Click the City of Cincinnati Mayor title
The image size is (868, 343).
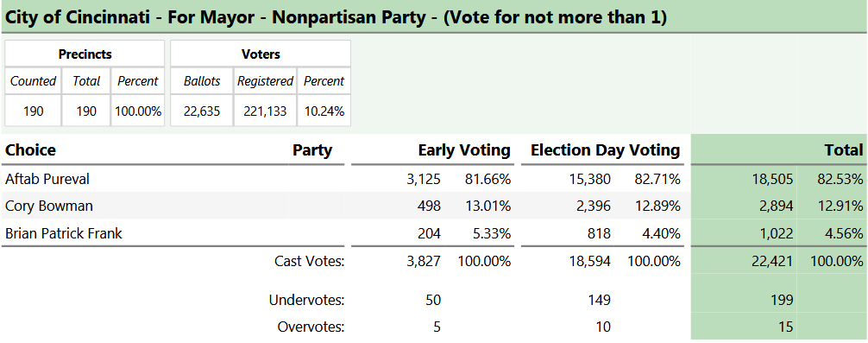tap(336, 17)
